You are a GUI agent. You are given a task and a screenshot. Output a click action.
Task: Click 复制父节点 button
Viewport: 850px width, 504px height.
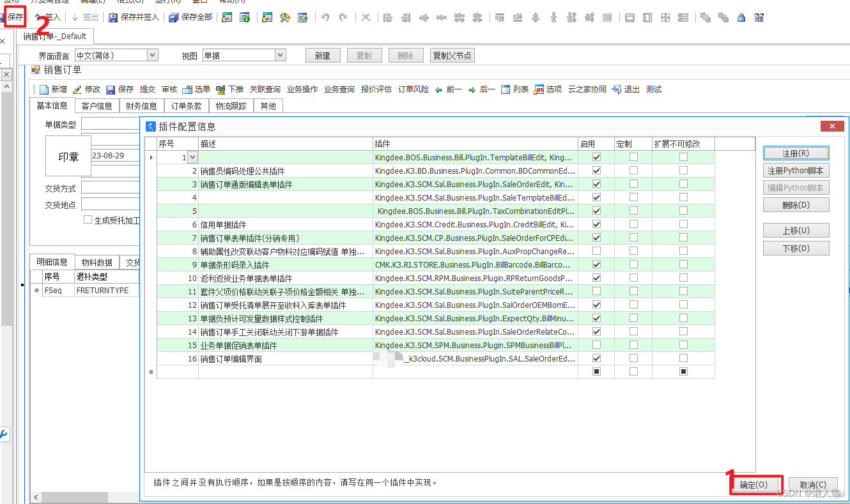click(452, 56)
